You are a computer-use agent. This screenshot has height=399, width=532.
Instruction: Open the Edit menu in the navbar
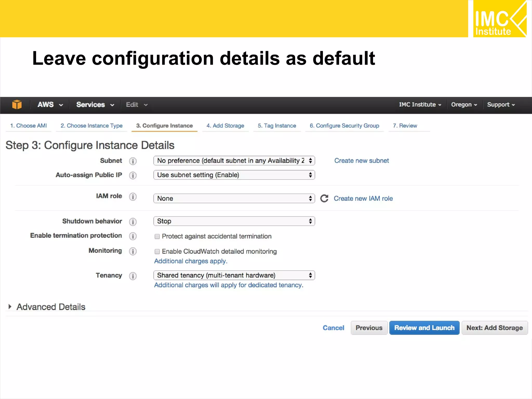(137, 105)
